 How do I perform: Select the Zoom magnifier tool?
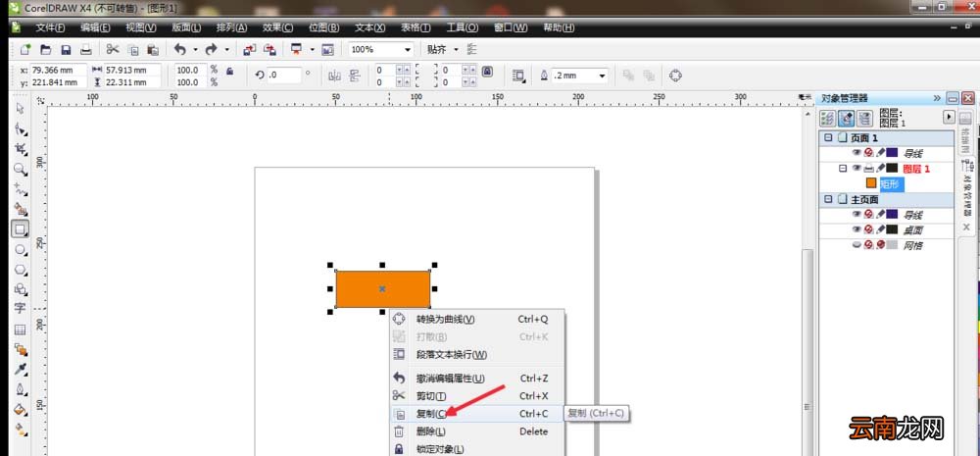[x=20, y=169]
